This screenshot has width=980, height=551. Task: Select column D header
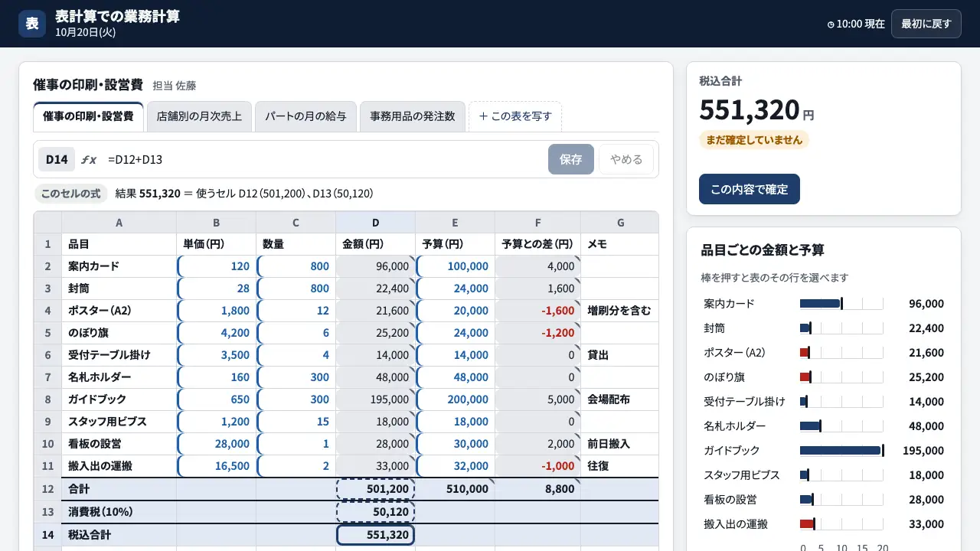coord(375,223)
